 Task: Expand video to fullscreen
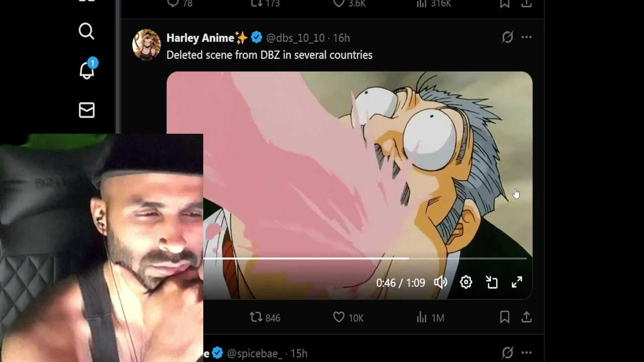[x=517, y=283]
